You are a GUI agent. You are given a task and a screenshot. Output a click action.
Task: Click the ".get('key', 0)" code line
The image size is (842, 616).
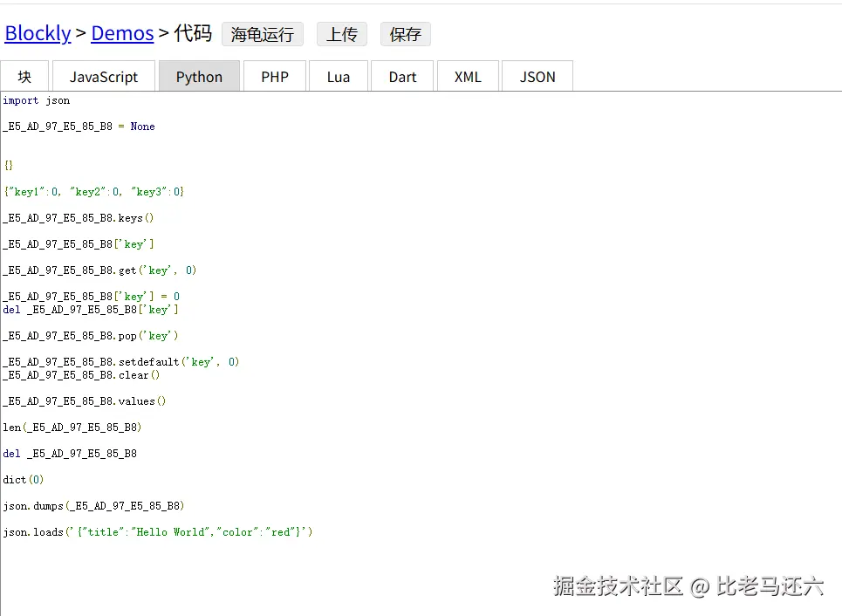pyautogui.click(x=99, y=270)
